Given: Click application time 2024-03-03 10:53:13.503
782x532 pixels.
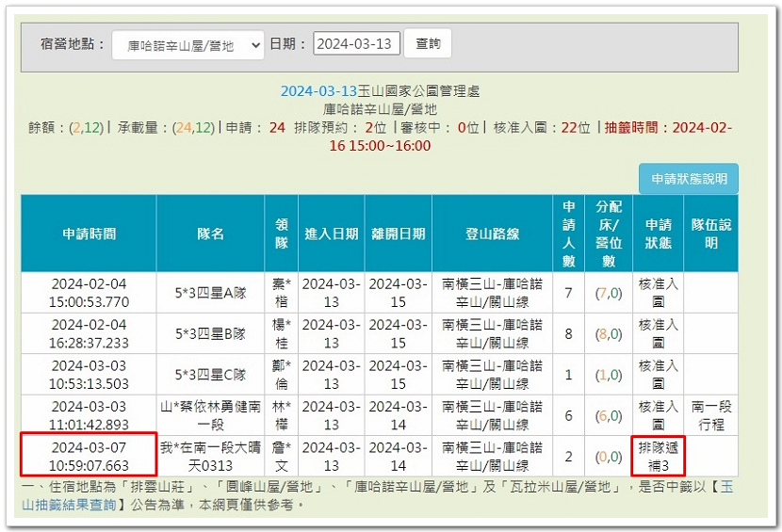Looking at the screenshot, I should (89, 375).
